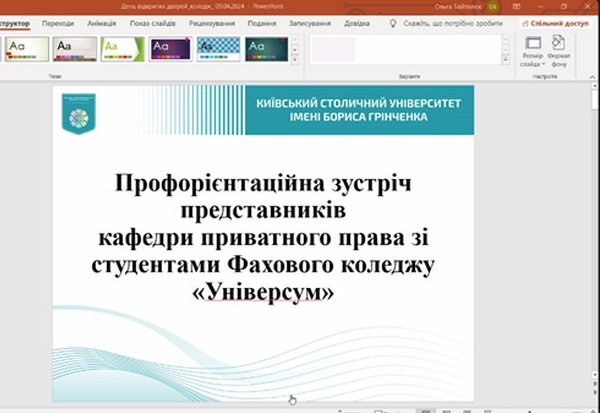Apply the blue patterned theme thumbnail
The image size is (600, 413).
[x=218, y=49]
